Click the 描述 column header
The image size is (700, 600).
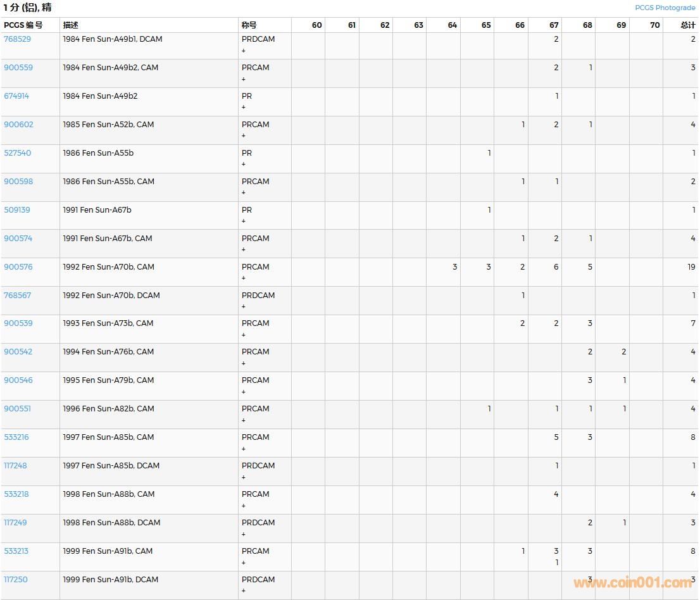click(x=71, y=25)
